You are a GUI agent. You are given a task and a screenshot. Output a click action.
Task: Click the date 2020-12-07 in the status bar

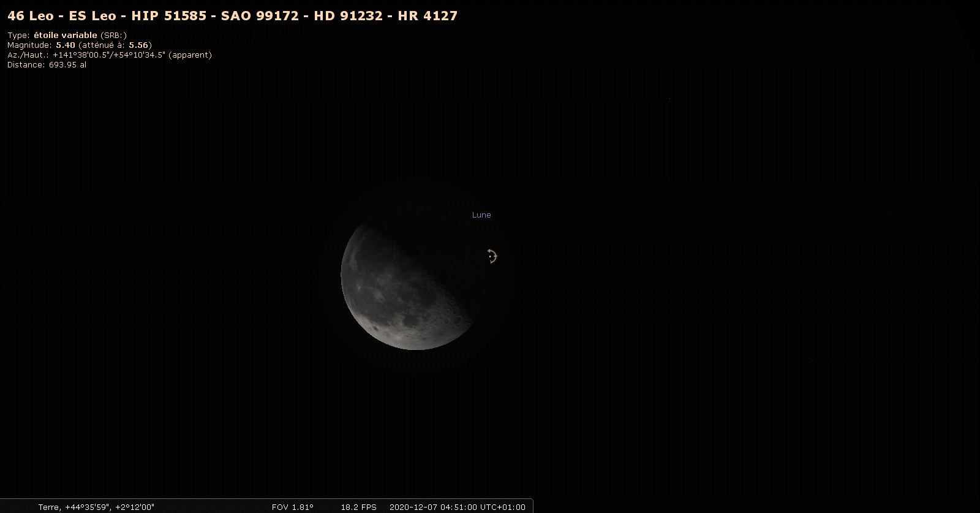[x=412, y=507]
